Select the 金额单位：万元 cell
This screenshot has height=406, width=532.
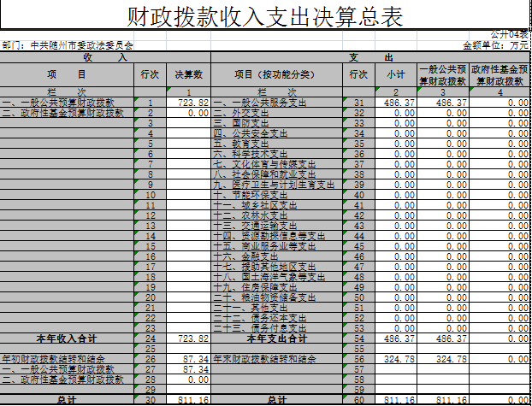click(495, 44)
